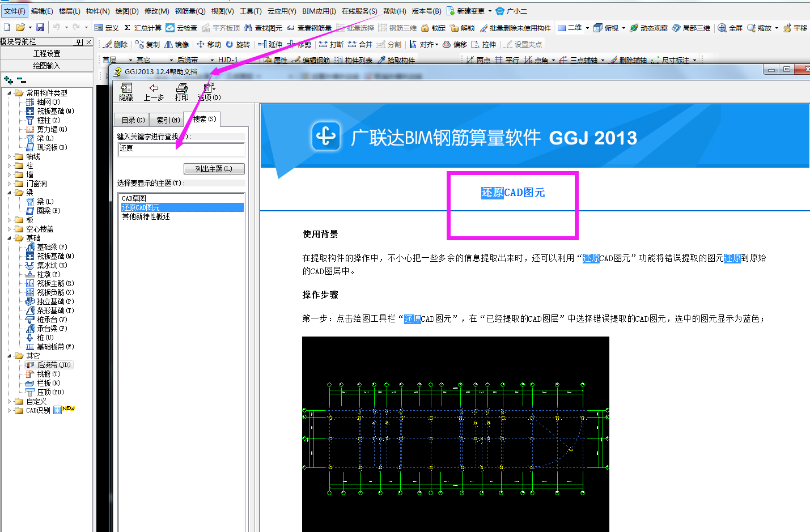810x532 pixels.
Task: Click the 广小二 assistant icon
Action: click(511, 11)
